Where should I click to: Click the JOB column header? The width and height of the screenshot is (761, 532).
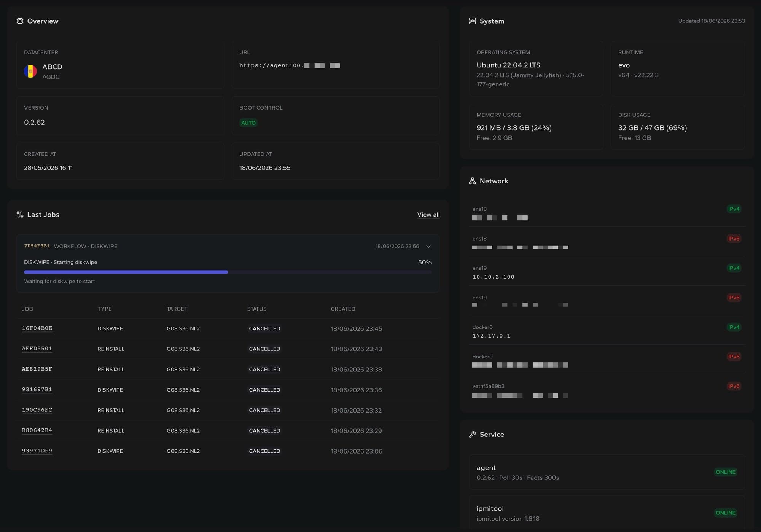pyautogui.click(x=27, y=309)
